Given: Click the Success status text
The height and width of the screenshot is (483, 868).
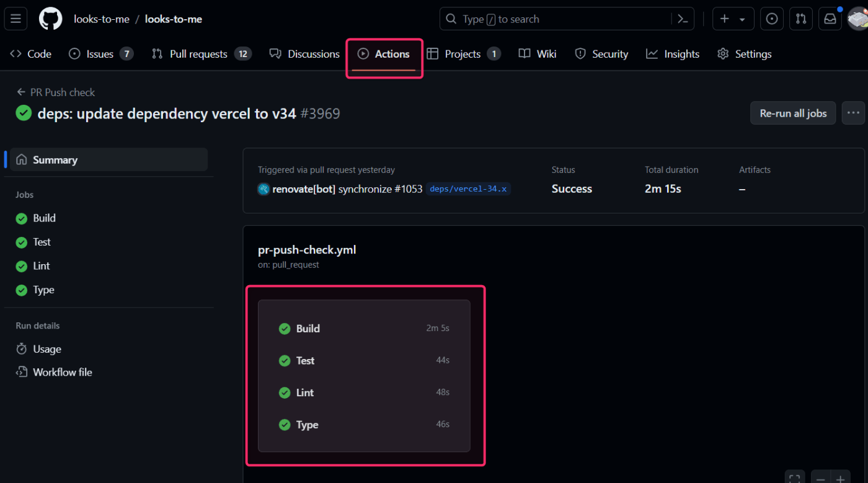Looking at the screenshot, I should (x=572, y=189).
